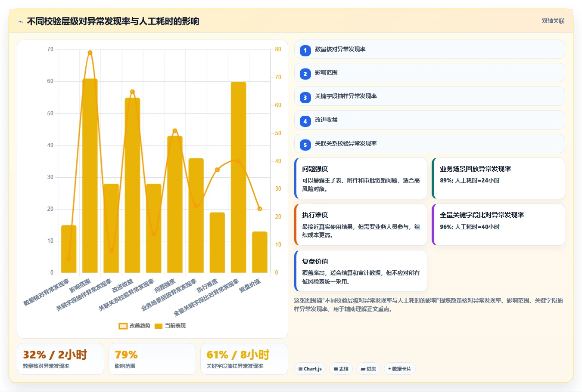Image resolution: width=582 pixels, height=392 pixels.
Task: Select numbered badge 1 in the list
Action: pos(305,50)
